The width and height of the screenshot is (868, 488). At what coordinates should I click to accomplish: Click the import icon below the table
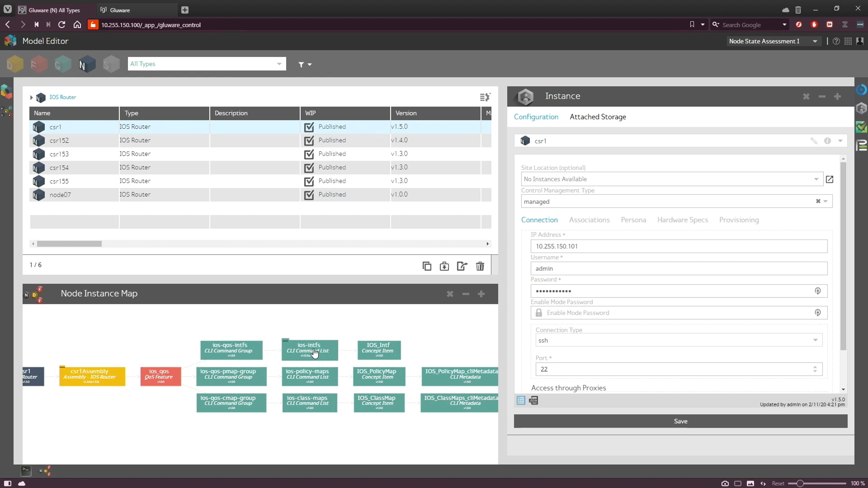click(444, 266)
